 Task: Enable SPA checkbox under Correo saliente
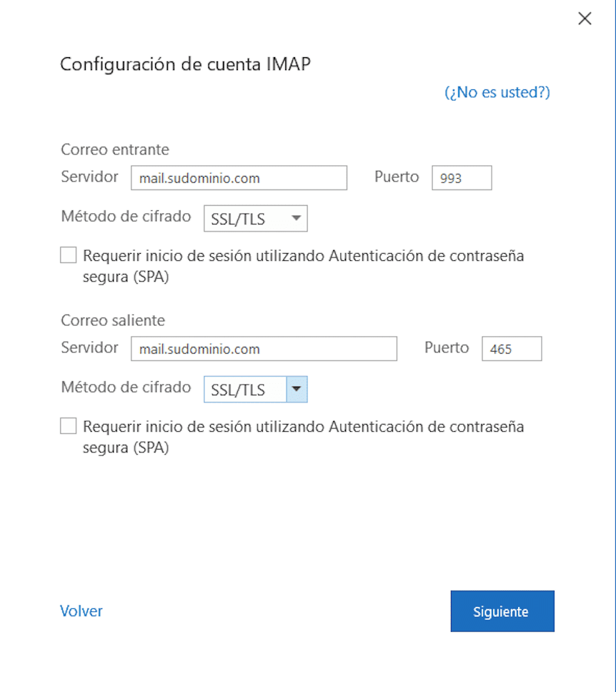[69, 426]
